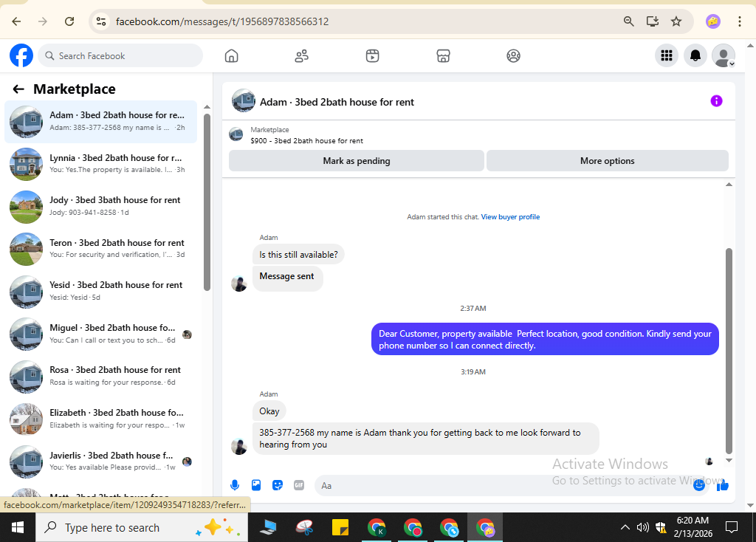The image size is (756, 542).
Task: Open Adam's conversation in the list
Action: pos(100,122)
